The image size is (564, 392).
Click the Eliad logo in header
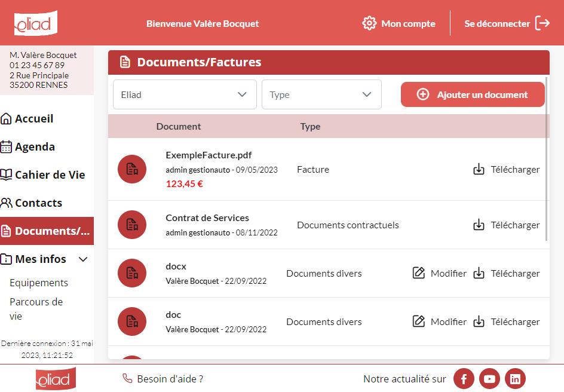pyautogui.click(x=36, y=23)
